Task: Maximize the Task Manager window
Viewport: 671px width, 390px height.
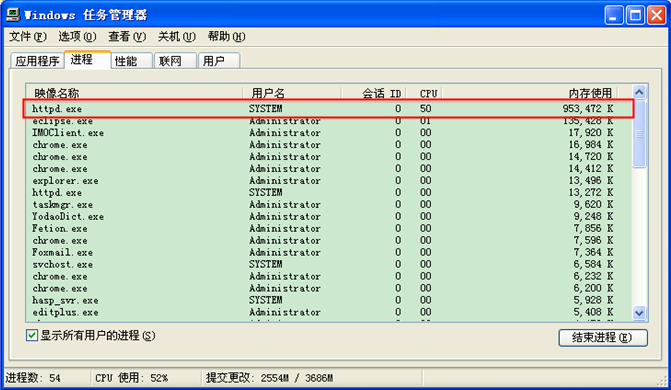Action: (635, 15)
